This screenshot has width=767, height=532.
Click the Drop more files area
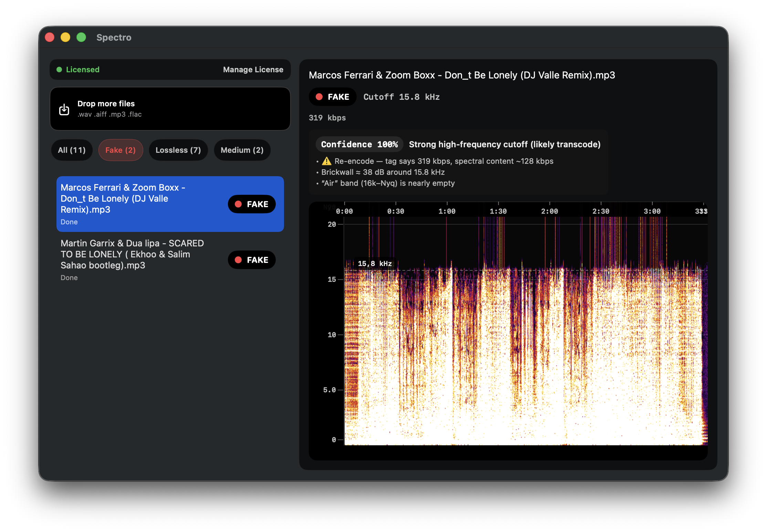(x=170, y=109)
